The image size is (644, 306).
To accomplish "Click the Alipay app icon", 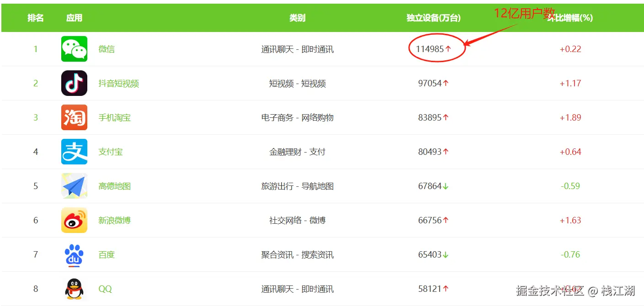I will point(74,152).
